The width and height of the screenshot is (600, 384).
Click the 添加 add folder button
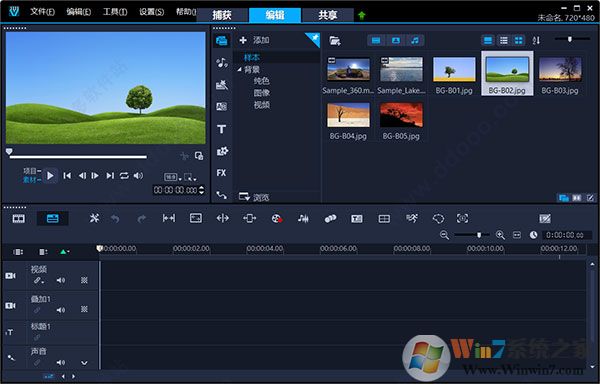[254, 40]
